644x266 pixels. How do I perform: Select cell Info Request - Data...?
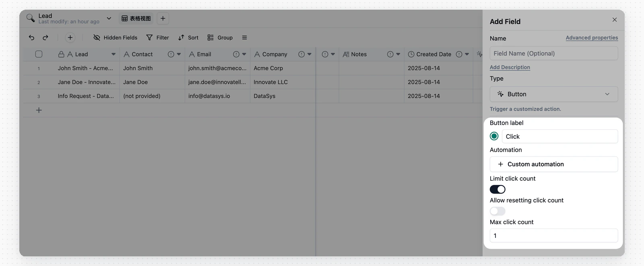(87, 96)
